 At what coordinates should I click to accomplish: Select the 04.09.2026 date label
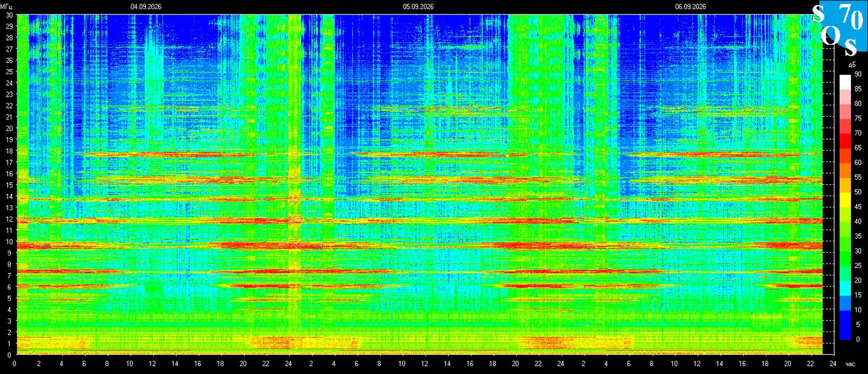tap(146, 6)
